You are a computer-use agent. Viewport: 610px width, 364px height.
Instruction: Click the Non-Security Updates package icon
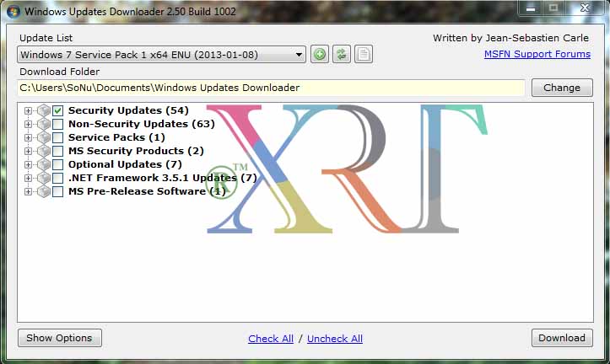pos(44,125)
